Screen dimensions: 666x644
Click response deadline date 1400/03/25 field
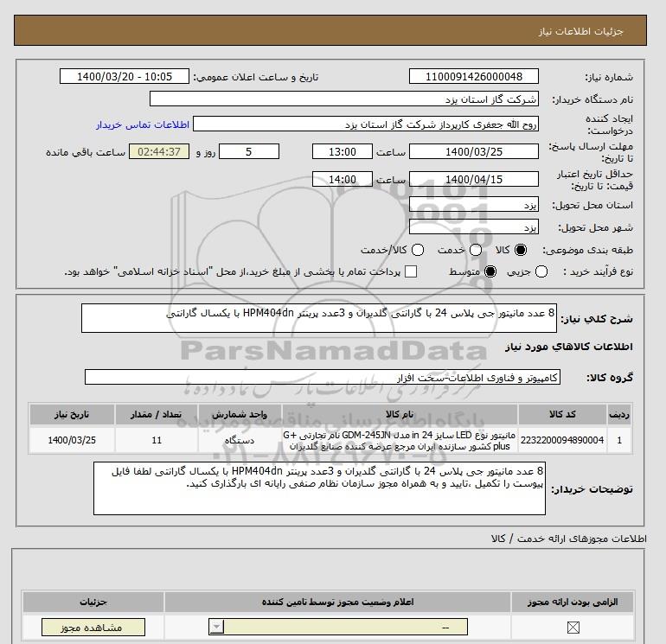[474, 151]
